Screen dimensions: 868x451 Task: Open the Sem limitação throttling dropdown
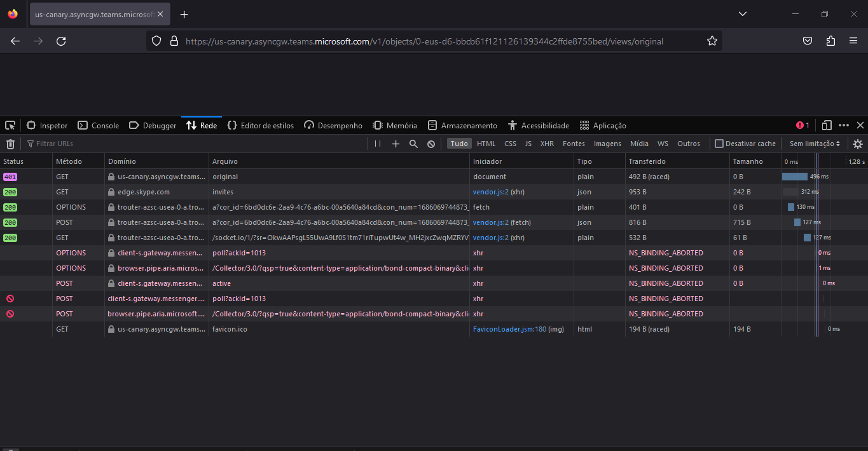[815, 144]
